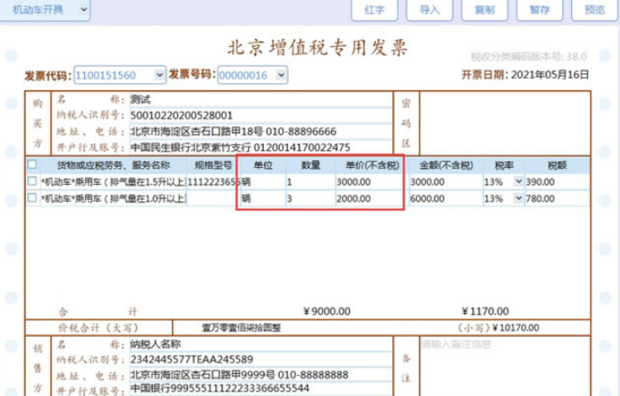Viewport: 620px width, 396px height.
Task: Click the 北京增值税专用发票 title
Action: click(317, 48)
